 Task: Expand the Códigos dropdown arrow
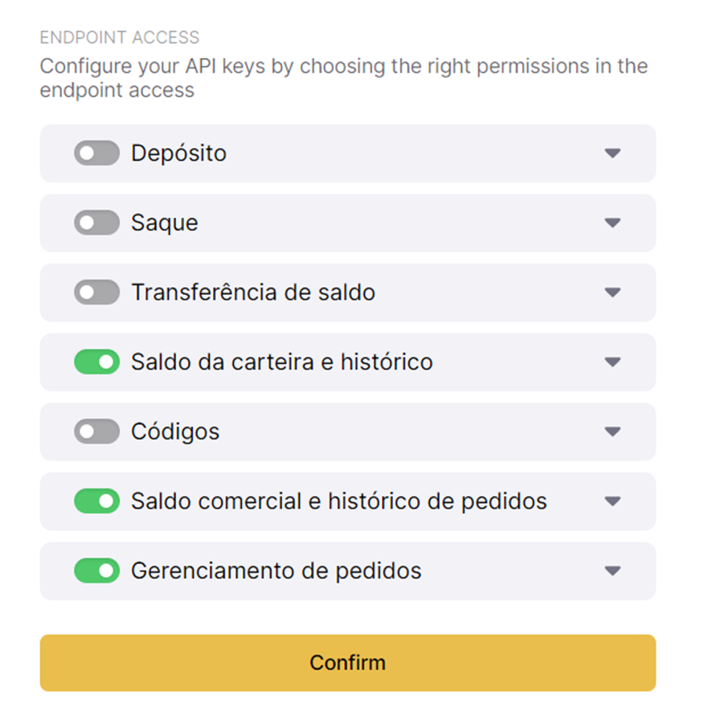[x=612, y=431]
